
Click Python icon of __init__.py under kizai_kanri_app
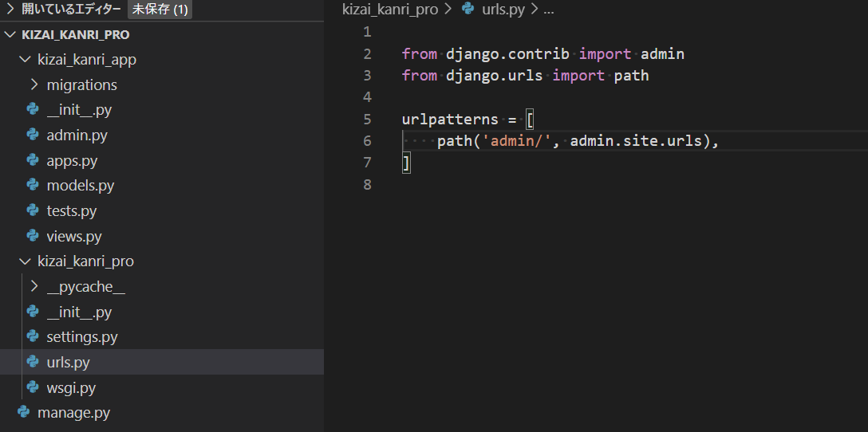[x=33, y=109]
